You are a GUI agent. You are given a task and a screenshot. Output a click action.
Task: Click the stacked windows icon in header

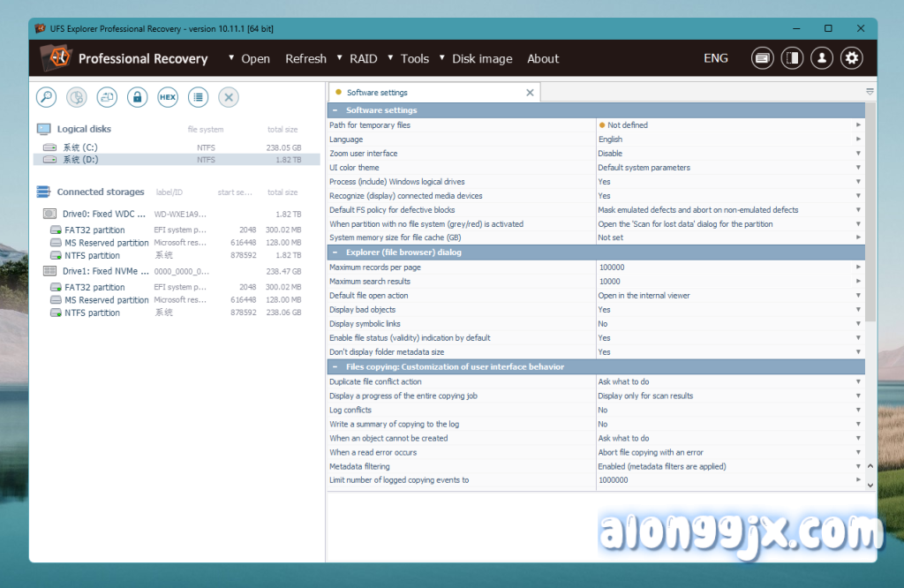click(763, 58)
